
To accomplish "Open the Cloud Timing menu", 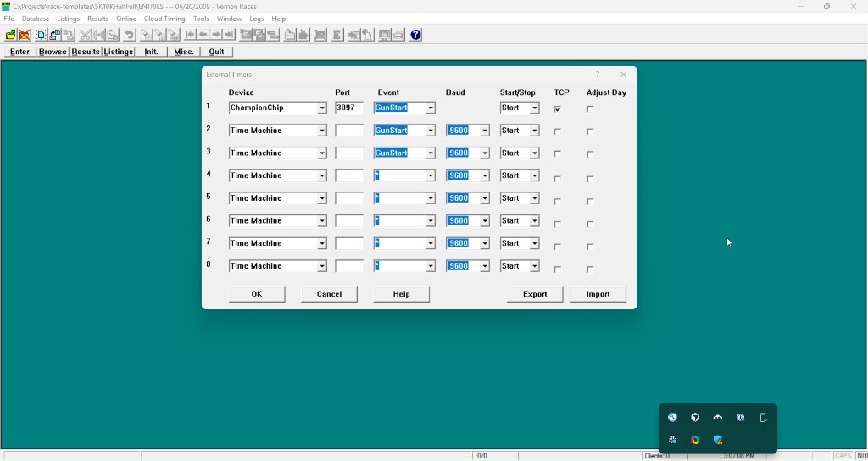I will [x=164, y=19].
